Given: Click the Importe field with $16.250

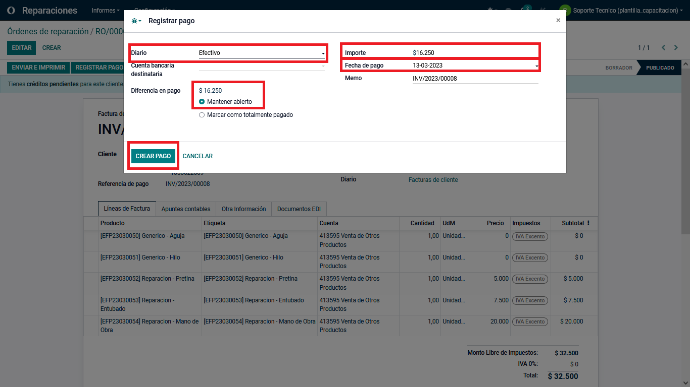Looking at the screenshot, I should (x=475, y=52).
